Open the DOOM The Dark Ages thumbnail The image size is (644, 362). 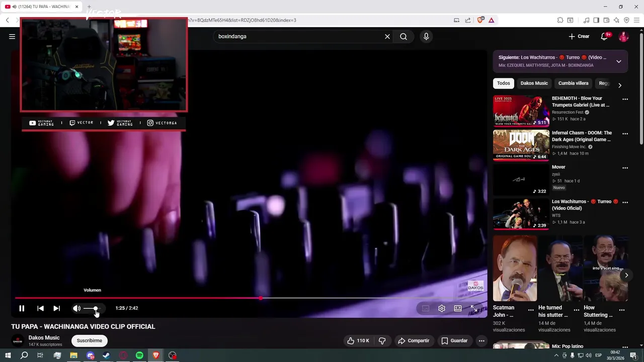point(521,145)
